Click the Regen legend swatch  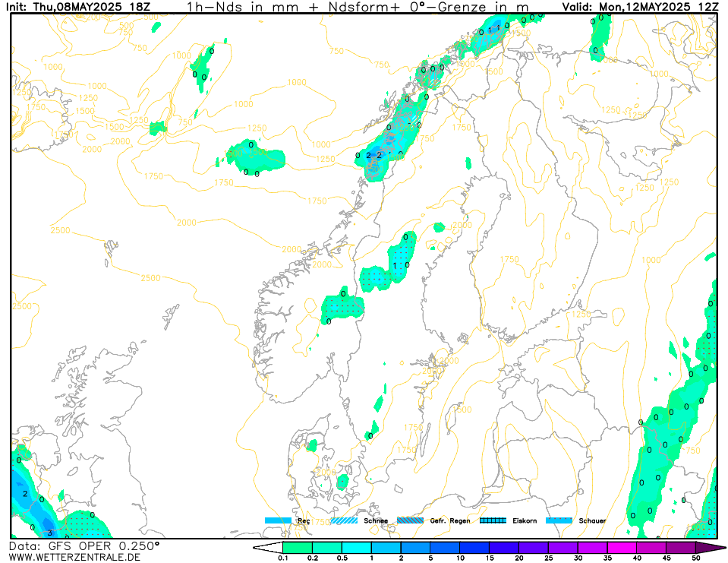pyautogui.click(x=278, y=520)
